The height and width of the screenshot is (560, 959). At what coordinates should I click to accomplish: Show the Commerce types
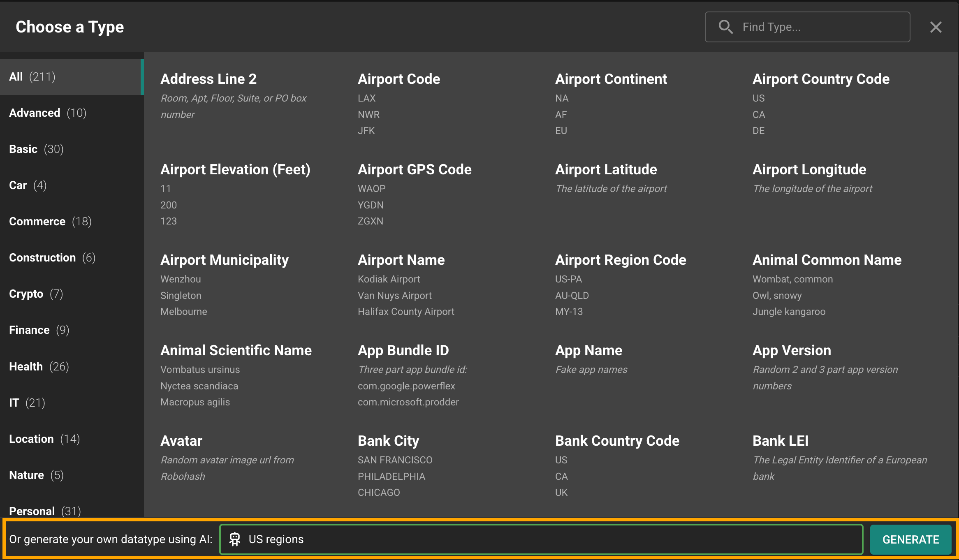pos(50,222)
